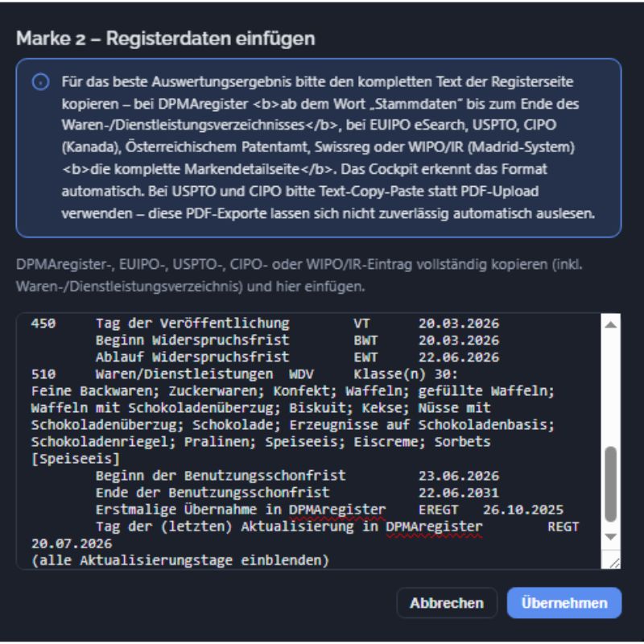Click the underlined word 'DPMAregister' before EREGT
The height and width of the screenshot is (644, 644).
336,510
